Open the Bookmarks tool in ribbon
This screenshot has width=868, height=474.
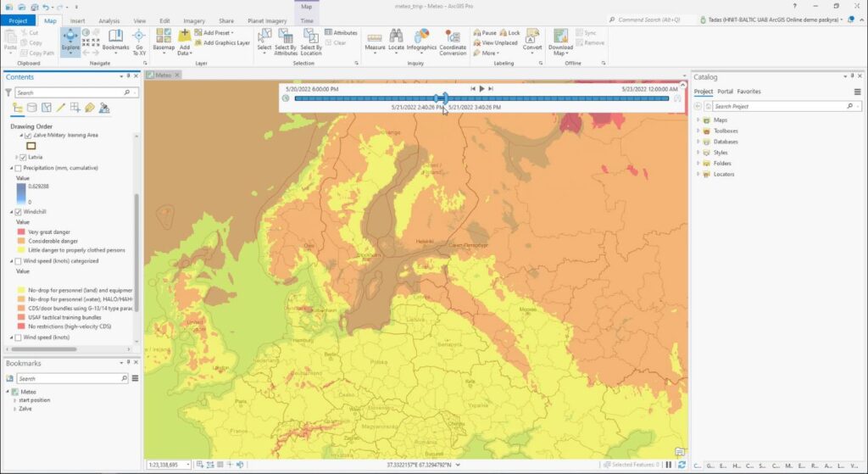coord(115,41)
